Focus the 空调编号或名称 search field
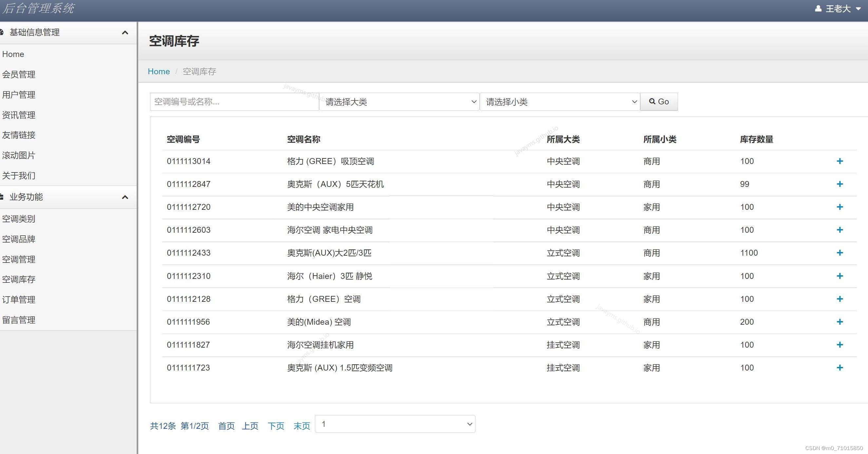868x454 pixels. pyautogui.click(x=235, y=102)
